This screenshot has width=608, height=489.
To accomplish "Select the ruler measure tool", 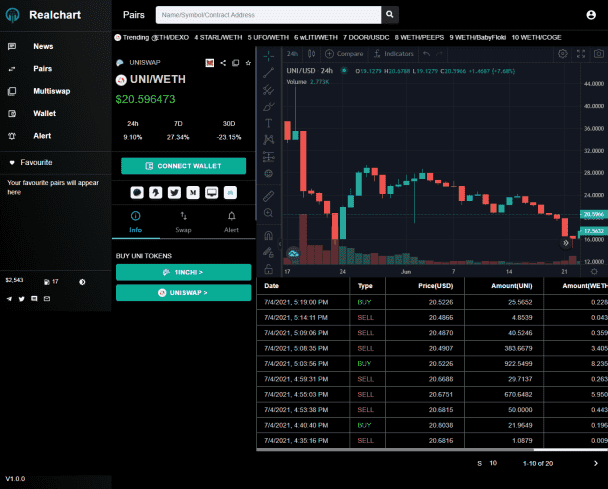I will 268,196.
